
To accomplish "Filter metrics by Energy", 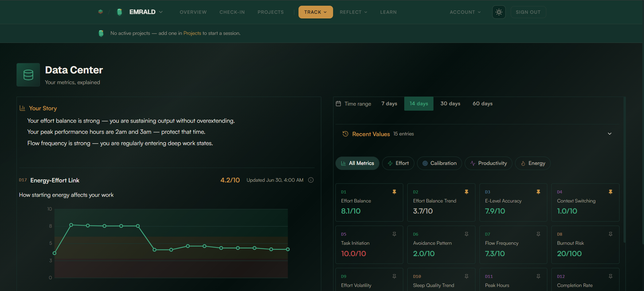I will pyautogui.click(x=533, y=163).
